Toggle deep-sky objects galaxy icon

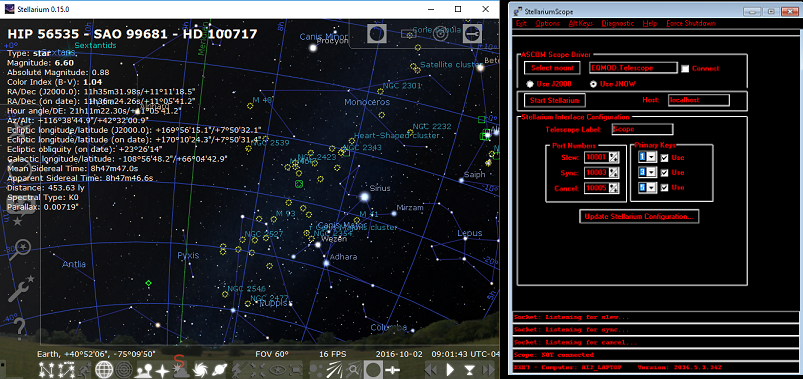[201, 369]
